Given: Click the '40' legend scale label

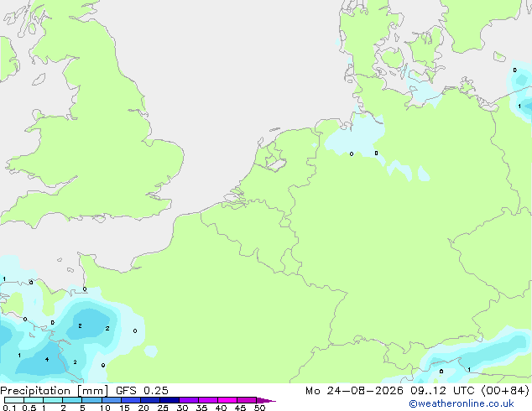Looking at the screenshot, I should [221, 408].
